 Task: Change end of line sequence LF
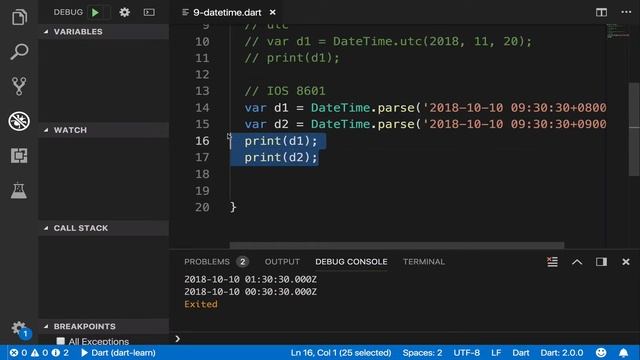pos(496,353)
